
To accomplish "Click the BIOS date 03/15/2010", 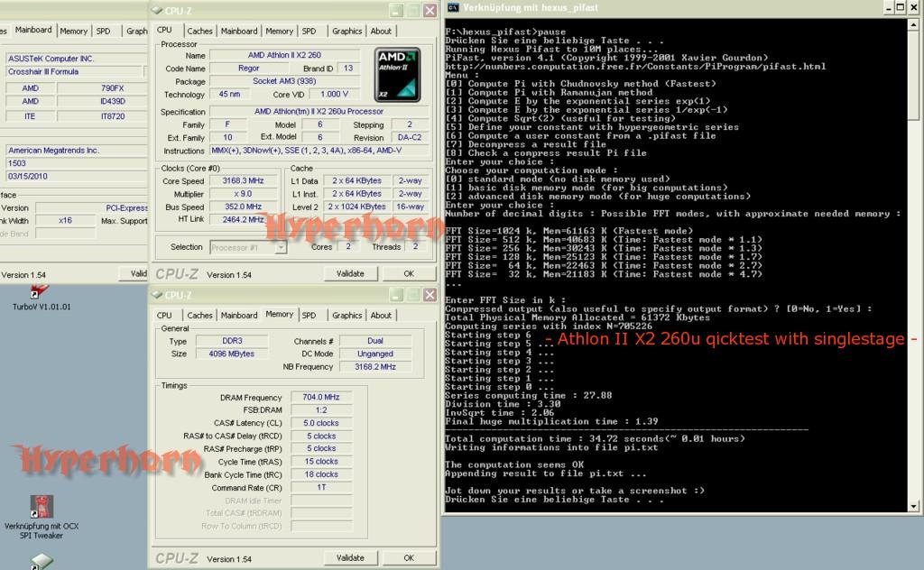I will 77,176.
